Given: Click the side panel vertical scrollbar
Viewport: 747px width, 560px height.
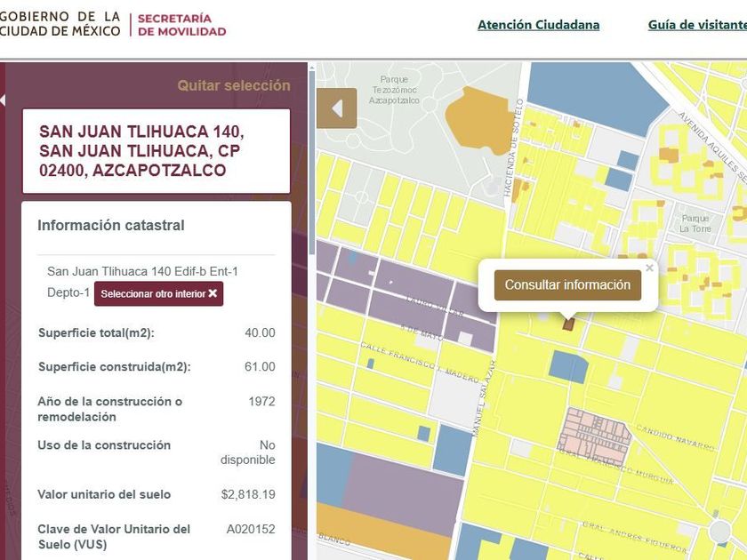Looking at the screenshot, I should pyautogui.click(x=312, y=162).
